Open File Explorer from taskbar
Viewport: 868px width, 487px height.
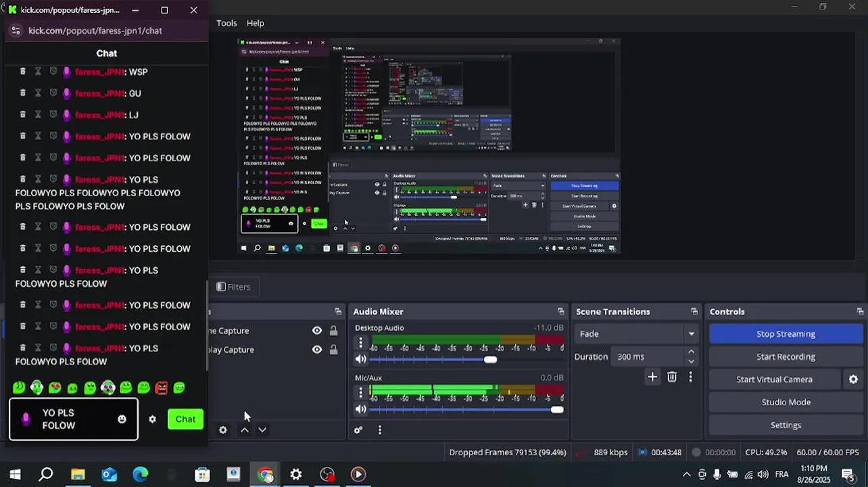point(78,475)
